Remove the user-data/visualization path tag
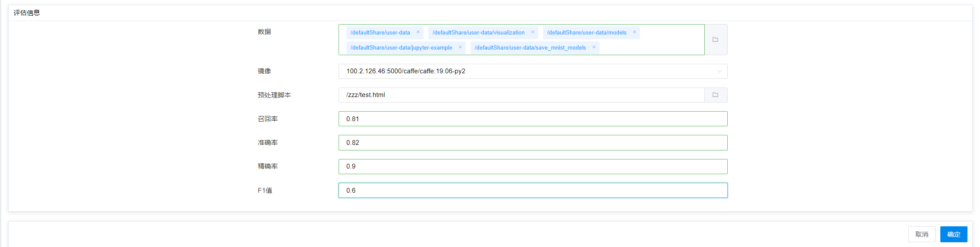The image size is (980, 247). pos(532,32)
